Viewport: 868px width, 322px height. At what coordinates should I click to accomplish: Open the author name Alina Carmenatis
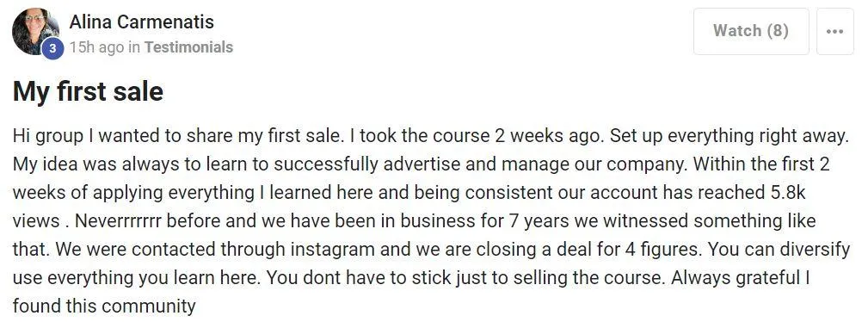(142, 22)
